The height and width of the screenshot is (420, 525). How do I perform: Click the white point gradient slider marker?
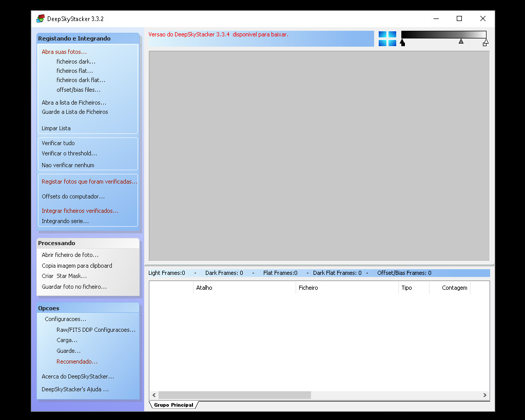485,43
